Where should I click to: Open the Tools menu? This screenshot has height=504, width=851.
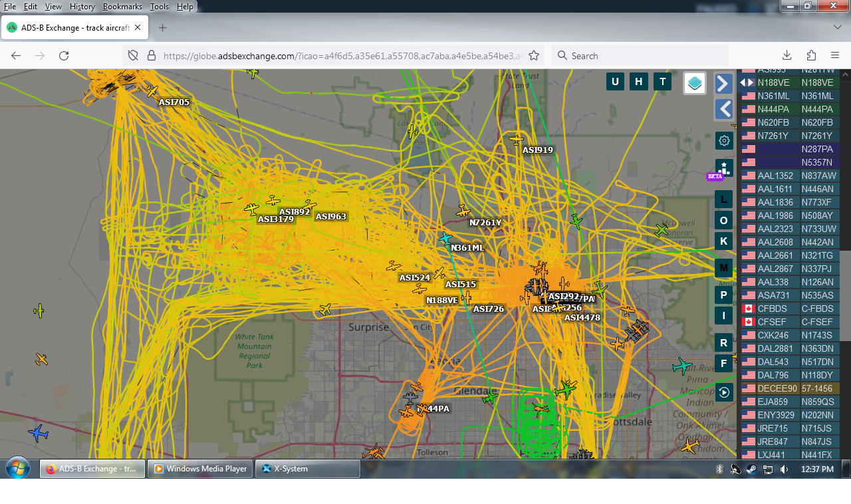click(160, 7)
